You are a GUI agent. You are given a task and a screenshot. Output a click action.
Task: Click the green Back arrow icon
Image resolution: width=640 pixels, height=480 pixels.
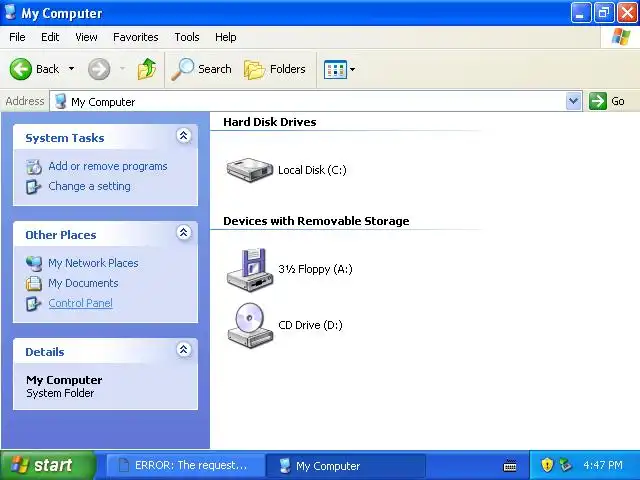(x=20, y=69)
